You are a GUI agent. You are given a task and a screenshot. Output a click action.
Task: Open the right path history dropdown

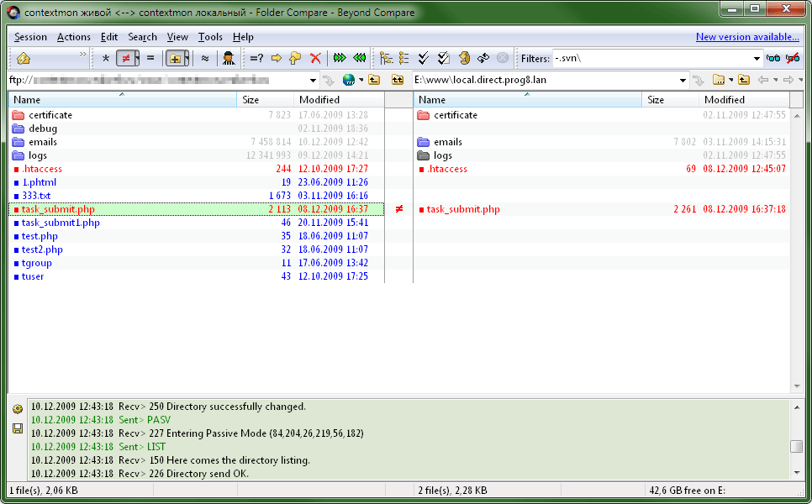pyautogui.click(x=683, y=80)
